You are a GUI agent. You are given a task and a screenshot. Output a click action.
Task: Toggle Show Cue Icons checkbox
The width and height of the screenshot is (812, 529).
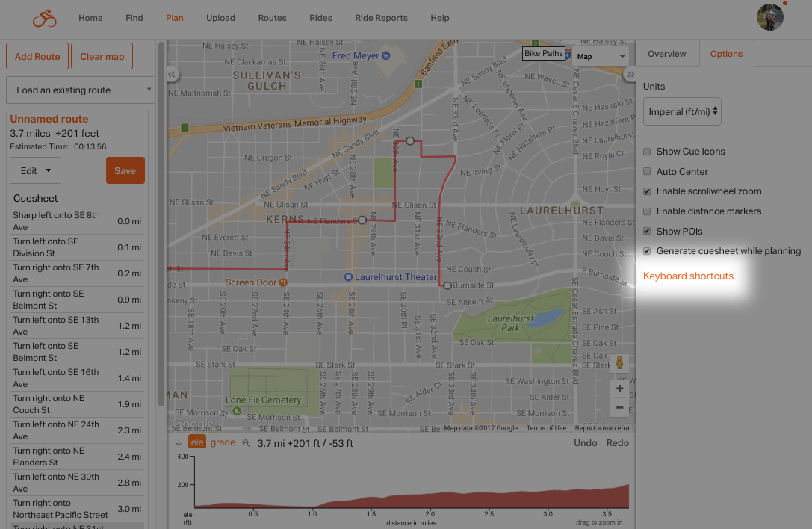[x=647, y=152]
